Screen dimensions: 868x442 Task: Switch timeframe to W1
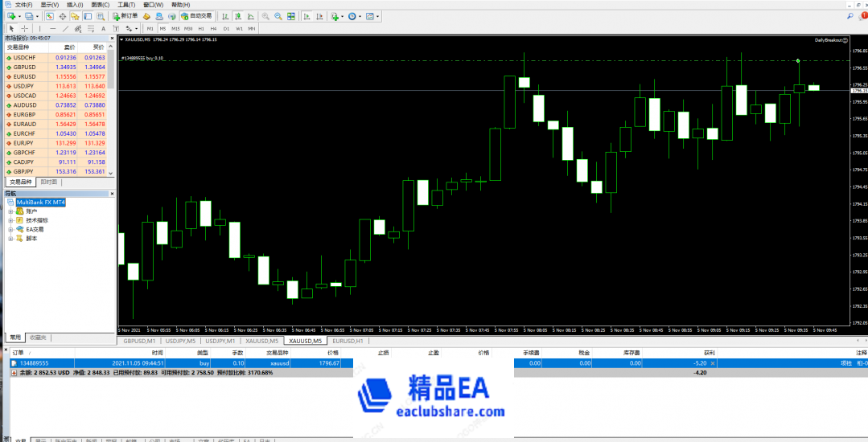[x=239, y=28]
